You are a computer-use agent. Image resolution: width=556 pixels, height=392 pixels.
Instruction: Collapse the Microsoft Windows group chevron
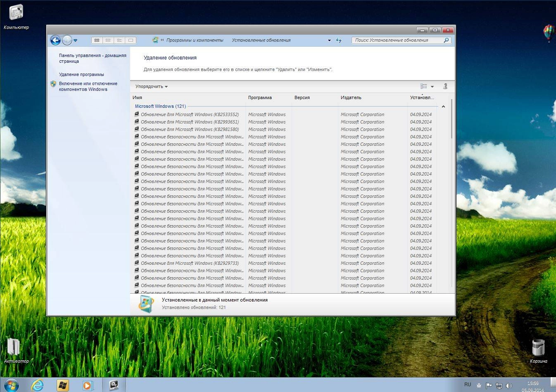click(x=443, y=107)
